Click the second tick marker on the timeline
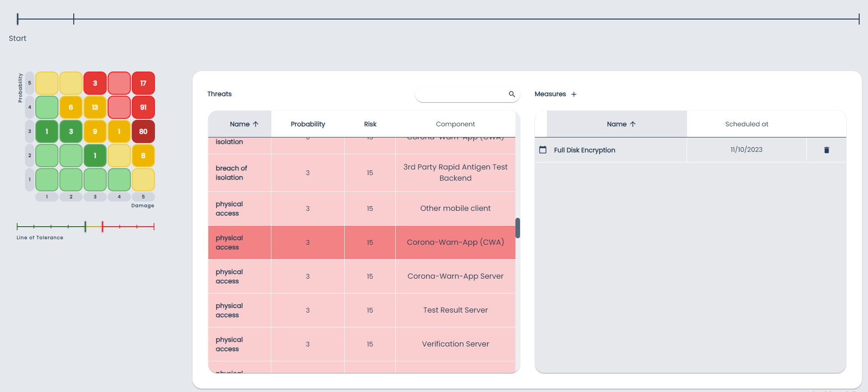The width and height of the screenshot is (868, 392). tap(74, 19)
